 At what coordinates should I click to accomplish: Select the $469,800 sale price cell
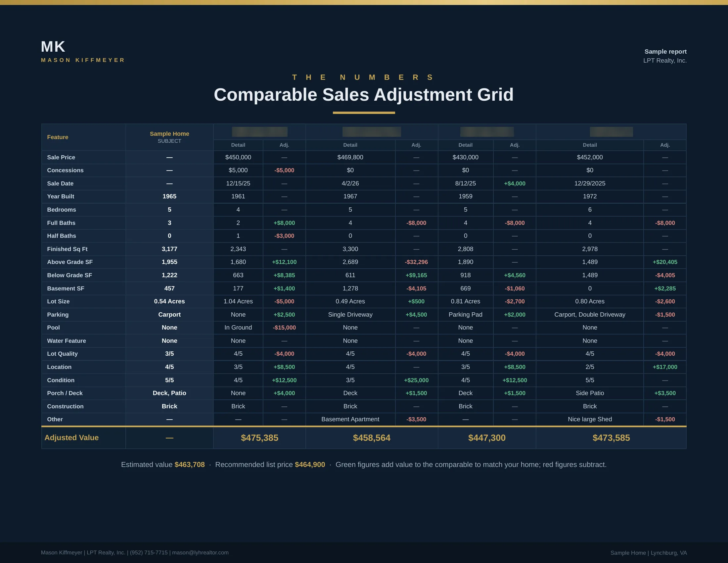pos(350,157)
